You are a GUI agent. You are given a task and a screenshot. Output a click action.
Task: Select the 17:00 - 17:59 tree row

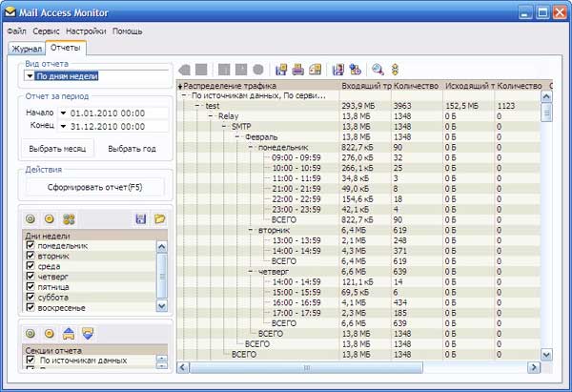pos(296,313)
